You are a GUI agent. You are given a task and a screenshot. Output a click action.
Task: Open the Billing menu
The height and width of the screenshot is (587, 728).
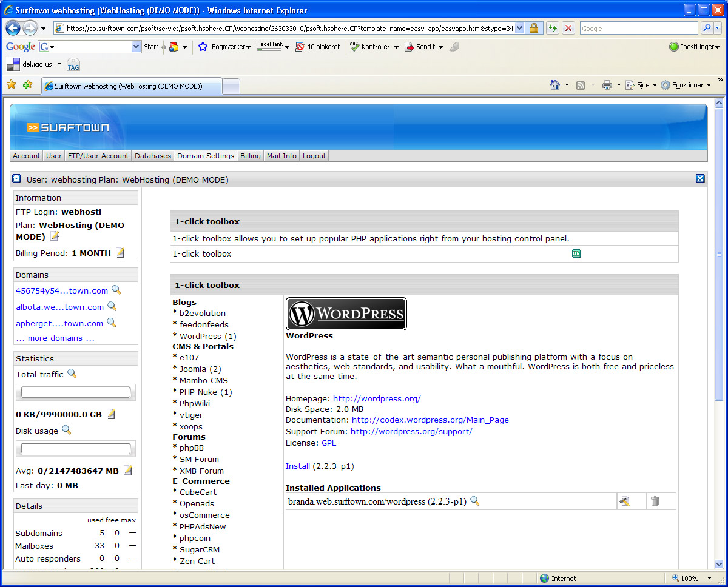click(x=251, y=156)
